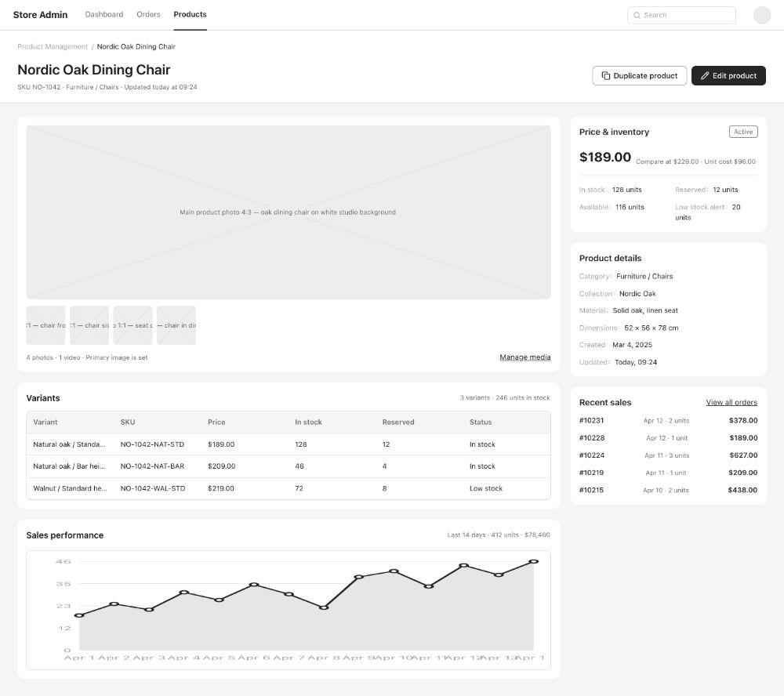
Task: Click the 3 variants summary text
Action: (505, 397)
